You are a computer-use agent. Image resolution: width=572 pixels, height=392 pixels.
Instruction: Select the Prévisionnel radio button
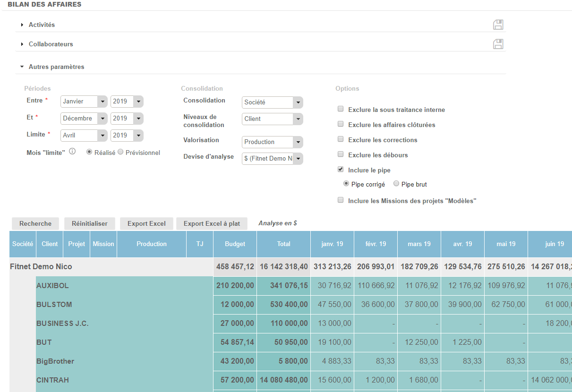point(120,152)
